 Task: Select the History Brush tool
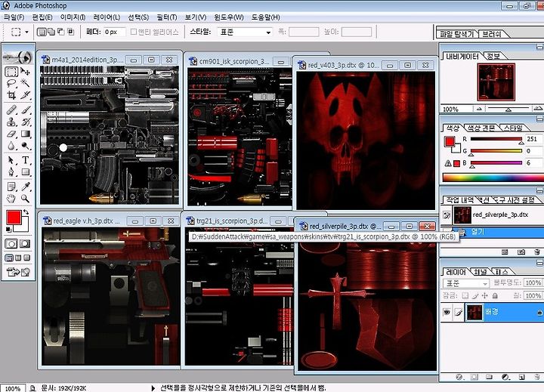point(25,122)
